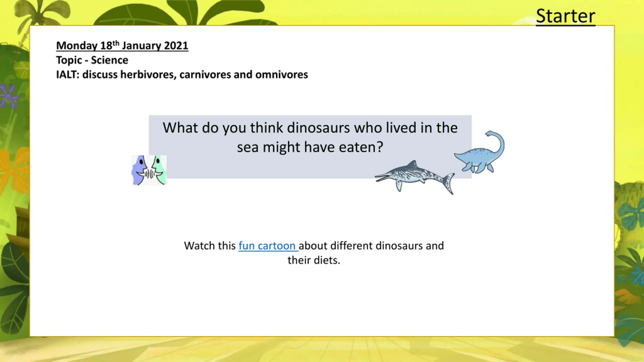Click the "about different dinosaurs and" text
Image resolution: width=644 pixels, height=362 pixels.
click(371, 246)
